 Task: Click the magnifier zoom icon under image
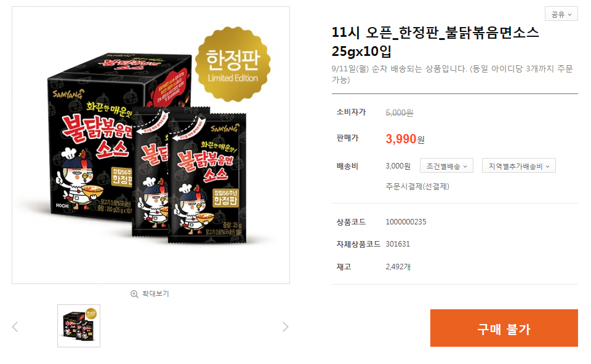tap(134, 294)
